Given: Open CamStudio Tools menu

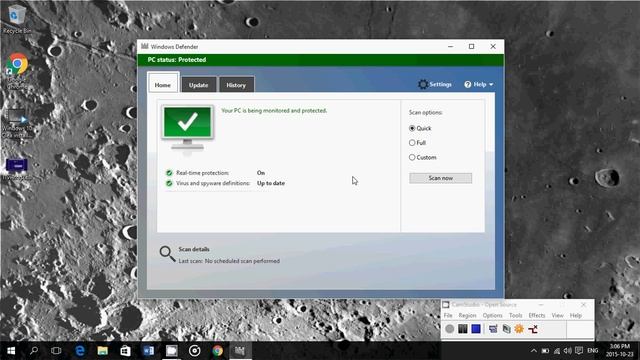Looking at the screenshot, I should [x=516, y=316].
